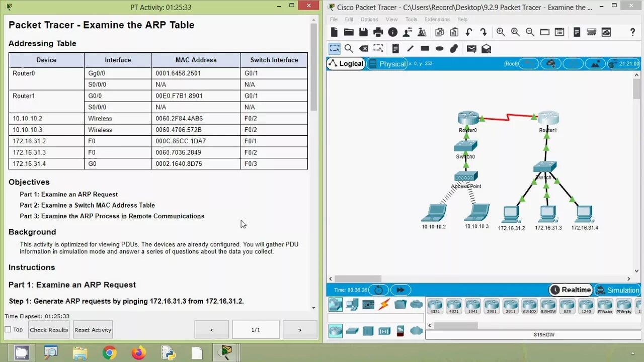The height and width of the screenshot is (362, 644).
Task: Pick the 4331 router model
Action: pyautogui.click(x=435, y=306)
